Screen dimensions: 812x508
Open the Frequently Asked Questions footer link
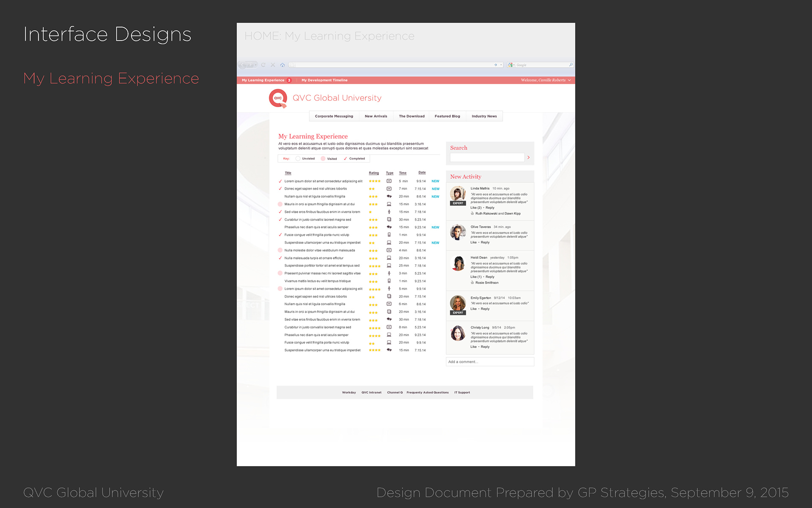pos(428,392)
